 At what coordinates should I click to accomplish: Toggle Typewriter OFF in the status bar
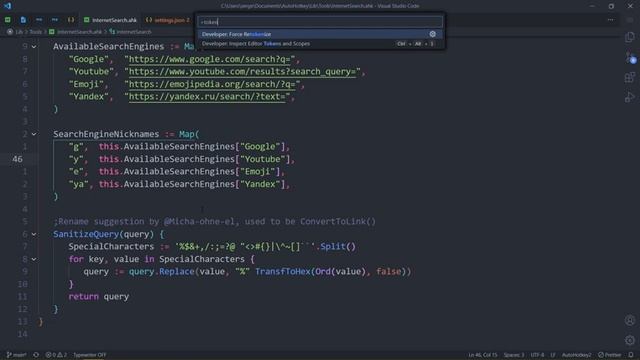[x=89, y=355]
